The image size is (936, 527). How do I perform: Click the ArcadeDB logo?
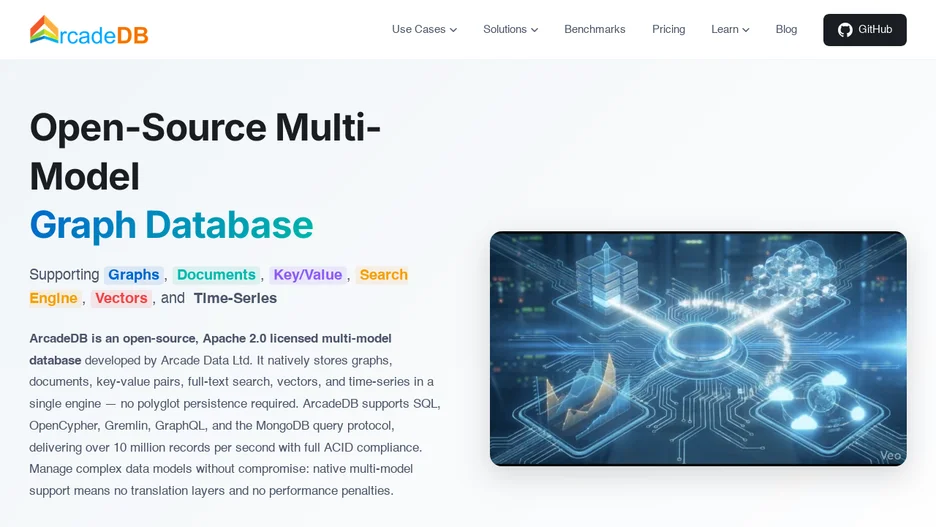[89, 30]
